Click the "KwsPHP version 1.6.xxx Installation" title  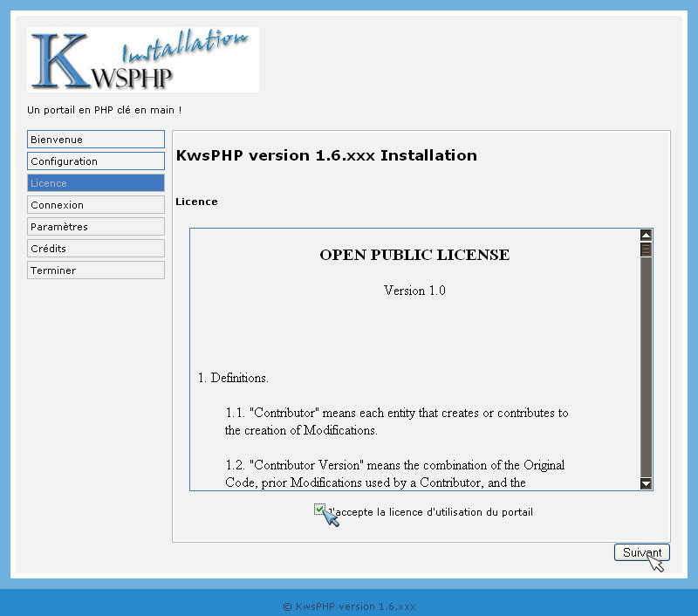[x=326, y=155]
